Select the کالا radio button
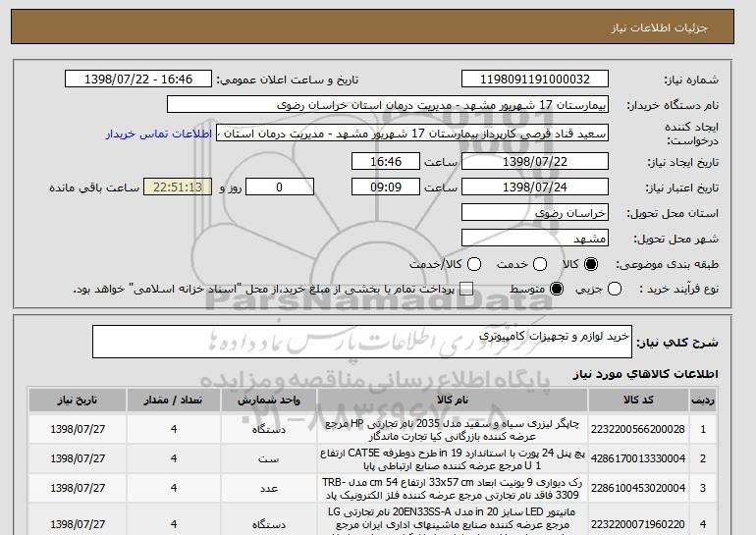Image resolution: width=756 pixels, height=535 pixels. point(591,264)
